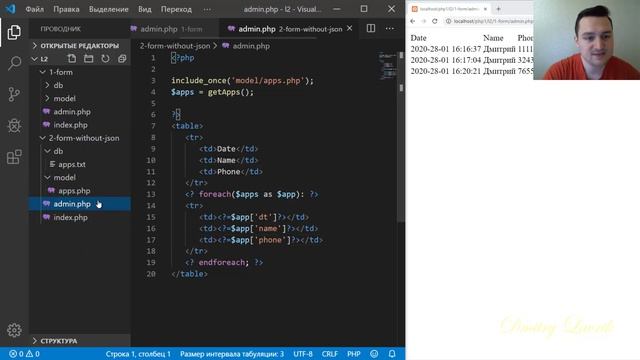
Task: Open the notifications bell in status bar
Action: click(392, 354)
